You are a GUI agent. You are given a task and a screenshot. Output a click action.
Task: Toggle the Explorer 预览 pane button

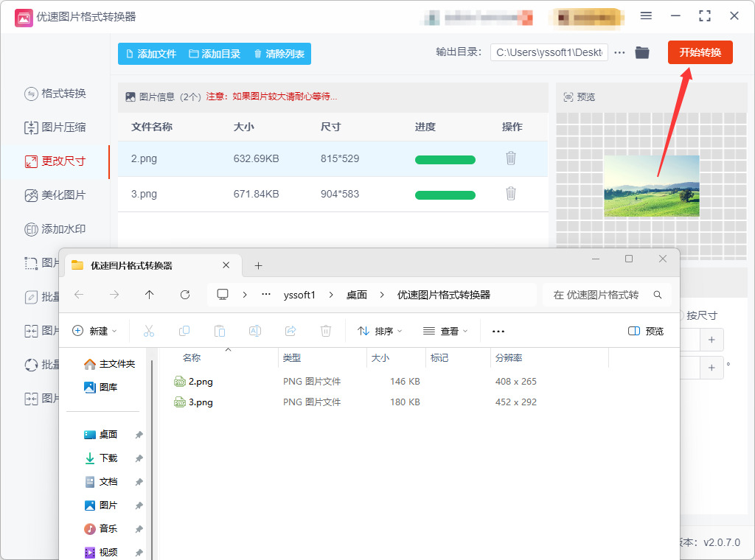(646, 331)
